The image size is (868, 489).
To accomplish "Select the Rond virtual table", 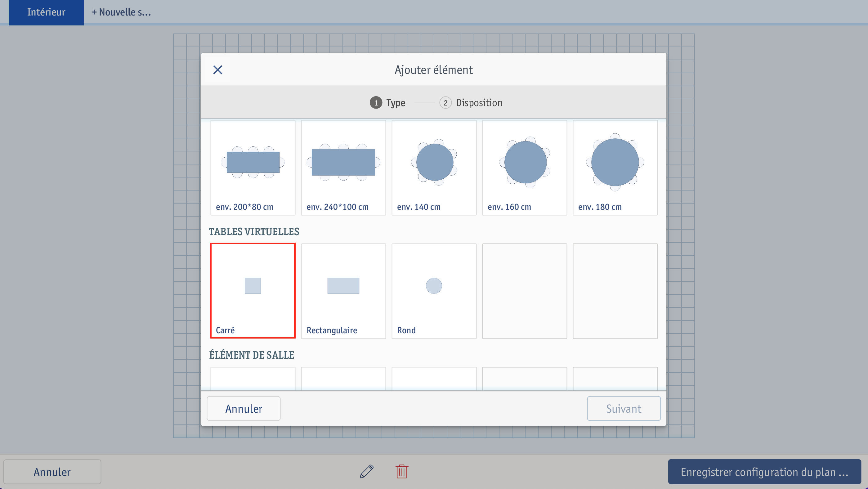I will point(434,291).
